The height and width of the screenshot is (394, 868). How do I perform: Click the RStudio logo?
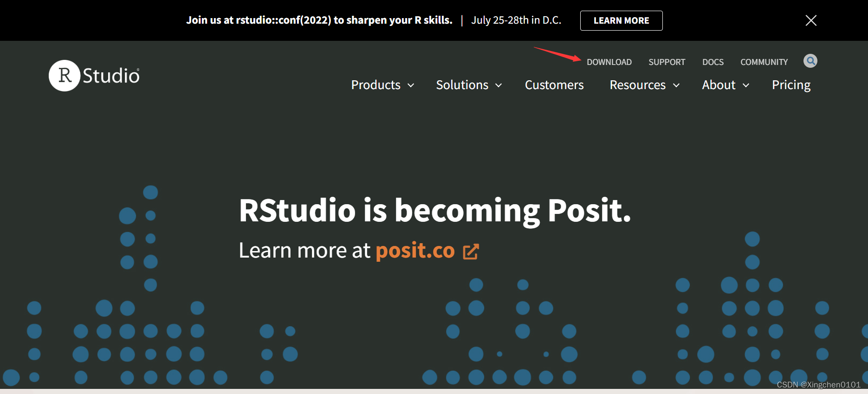tap(94, 76)
